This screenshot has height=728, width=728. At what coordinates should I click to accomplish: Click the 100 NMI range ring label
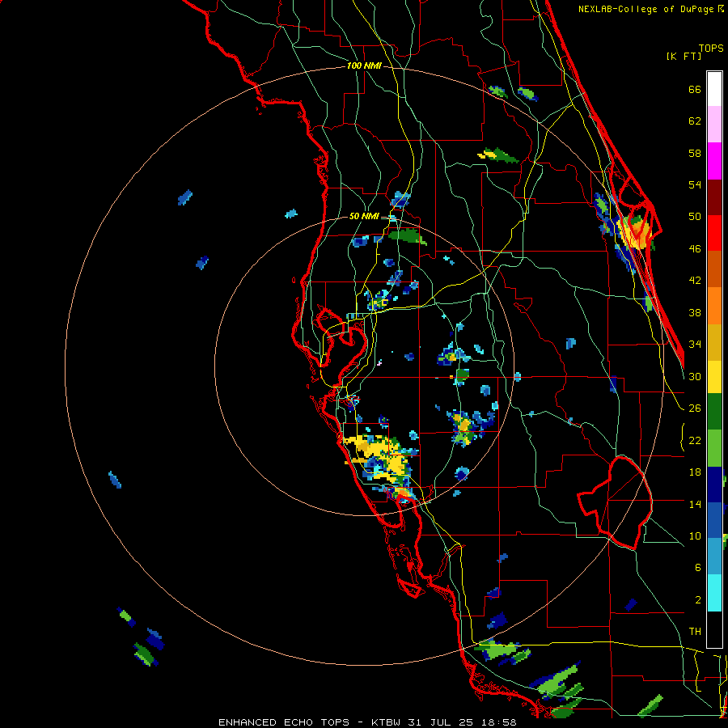tap(364, 66)
